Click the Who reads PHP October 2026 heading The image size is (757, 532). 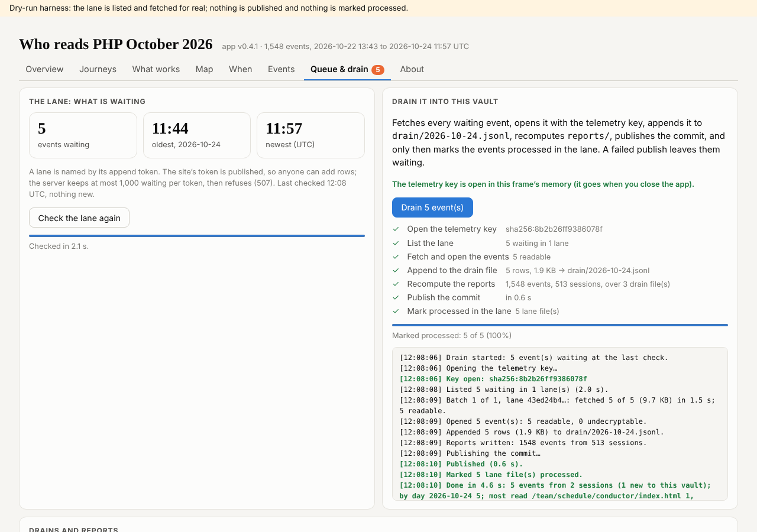(116, 44)
